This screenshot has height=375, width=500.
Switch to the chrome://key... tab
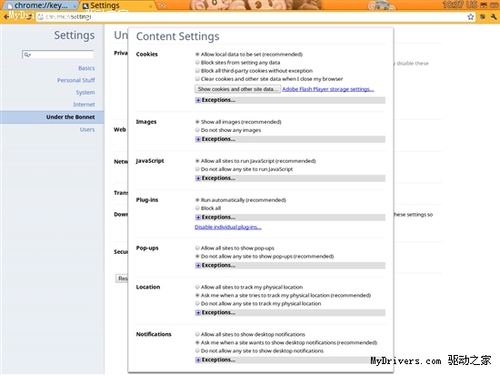coord(40,6)
